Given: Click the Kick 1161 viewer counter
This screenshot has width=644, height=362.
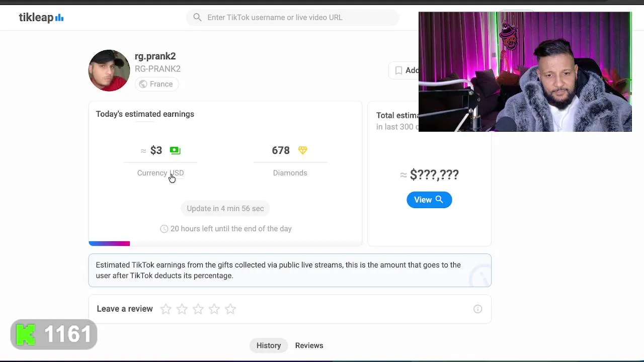Looking at the screenshot, I should click(x=54, y=334).
